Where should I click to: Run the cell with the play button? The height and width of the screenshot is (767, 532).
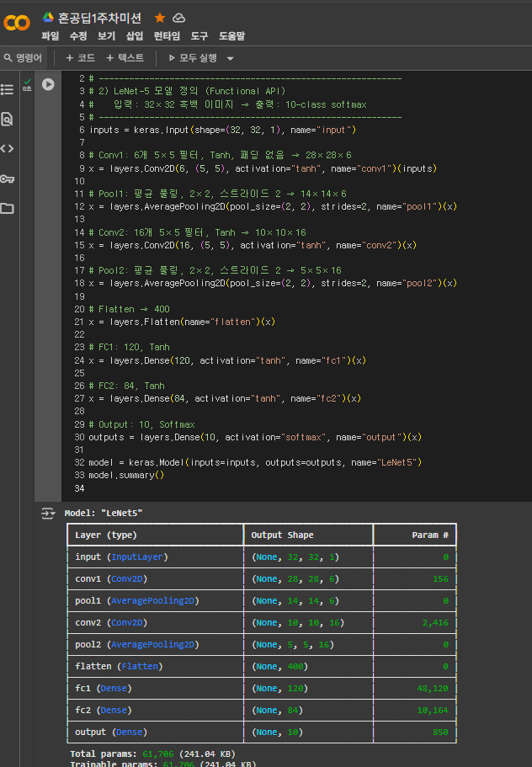[x=48, y=85]
